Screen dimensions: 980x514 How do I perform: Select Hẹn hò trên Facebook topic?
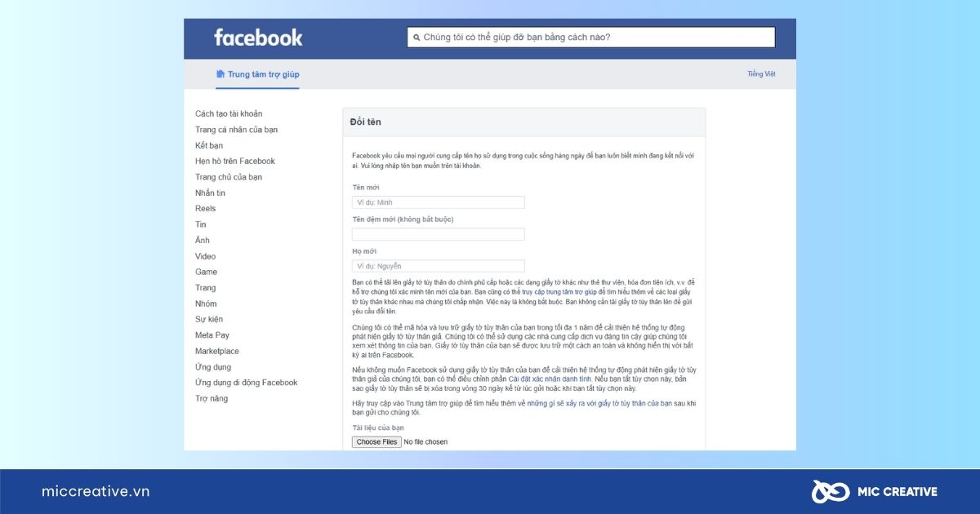tap(235, 161)
